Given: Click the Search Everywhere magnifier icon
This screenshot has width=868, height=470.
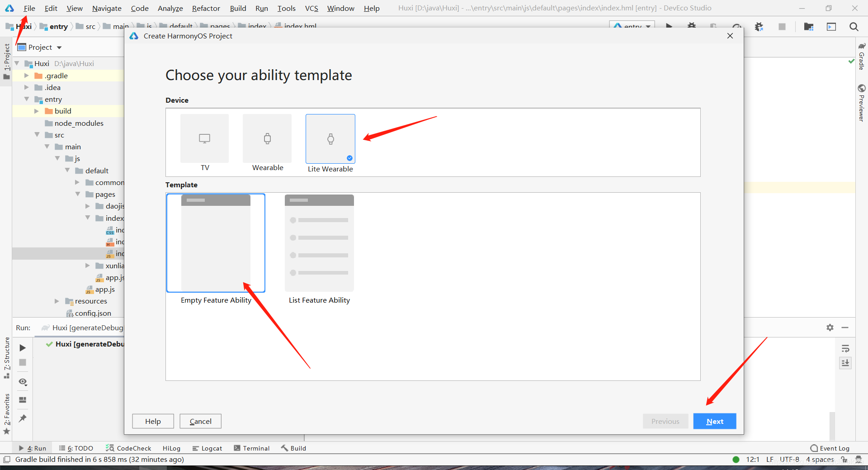Looking at the screenshot, I should pyautogui.click(x=854, y=27).
